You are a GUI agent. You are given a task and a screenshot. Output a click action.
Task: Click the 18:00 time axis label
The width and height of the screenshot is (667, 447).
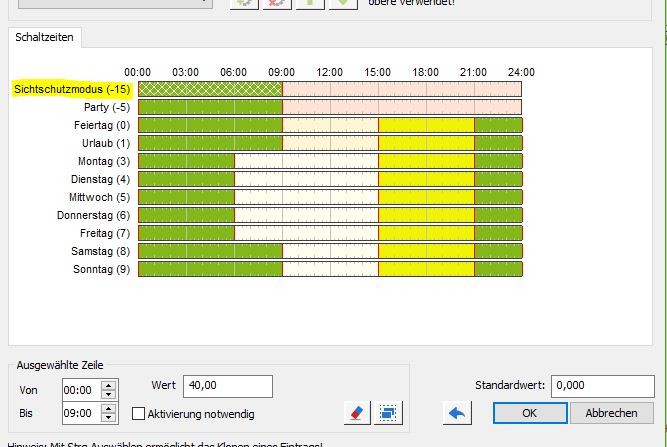(x=425, y=72)
